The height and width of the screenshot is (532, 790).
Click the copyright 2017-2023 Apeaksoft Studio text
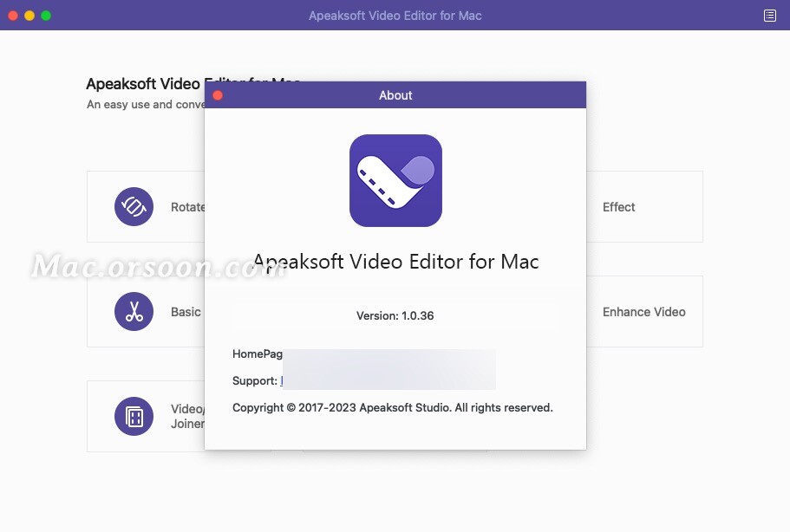(x=393, y=408)
